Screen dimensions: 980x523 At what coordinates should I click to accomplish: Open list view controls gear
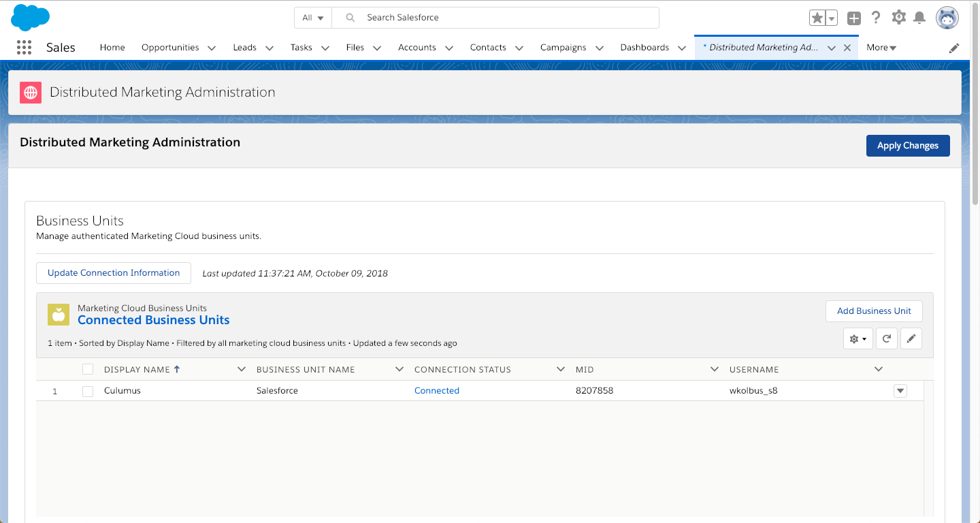point(857,338)
